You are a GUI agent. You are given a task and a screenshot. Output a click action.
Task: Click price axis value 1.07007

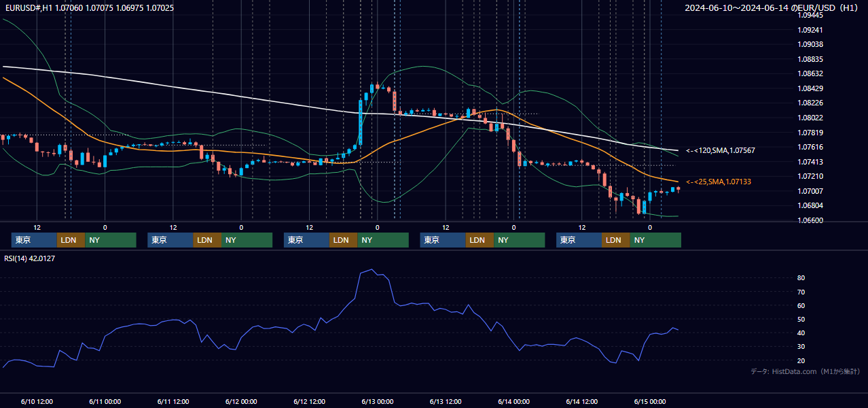[x=811, y=191]
